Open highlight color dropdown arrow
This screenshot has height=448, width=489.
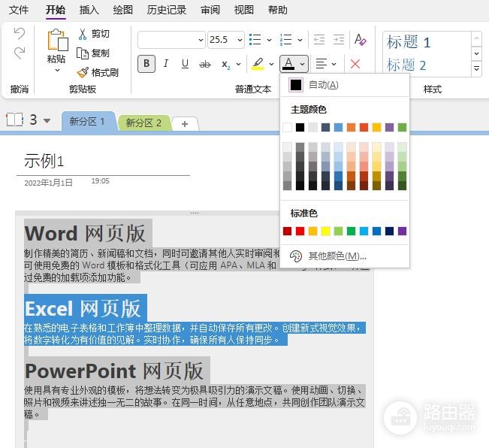point(271,64)
